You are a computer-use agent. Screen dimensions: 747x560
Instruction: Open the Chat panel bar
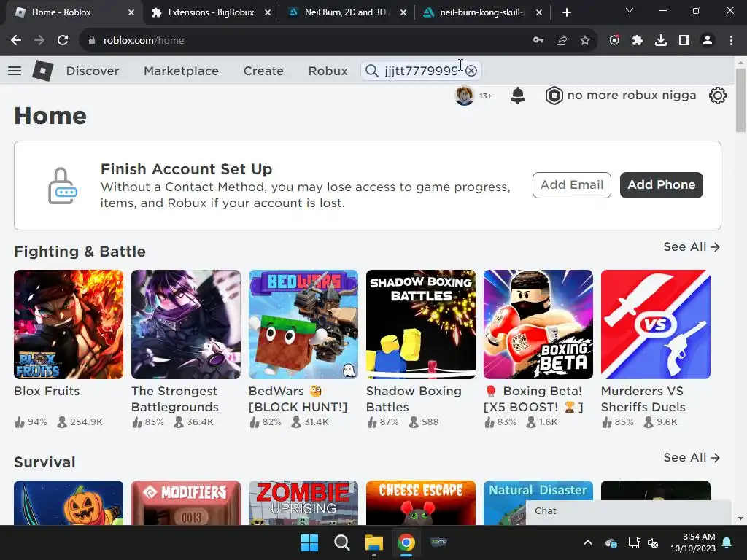click(628, 512)
